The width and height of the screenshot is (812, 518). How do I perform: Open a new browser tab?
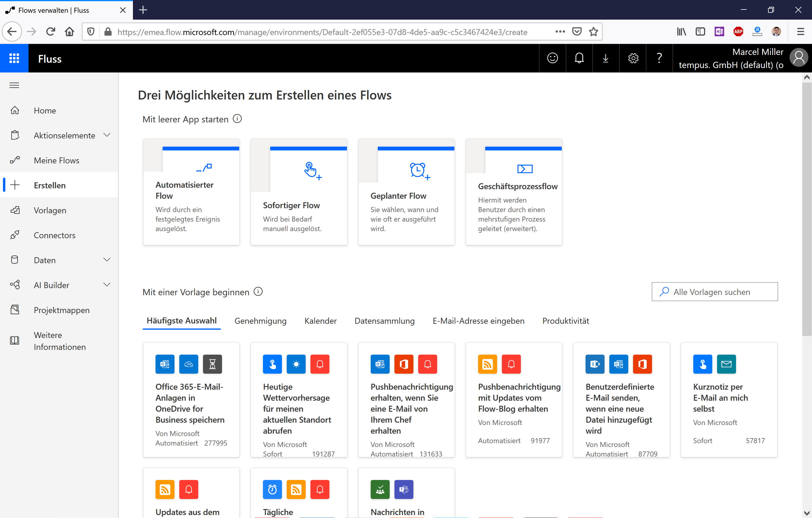coord(143,10)
